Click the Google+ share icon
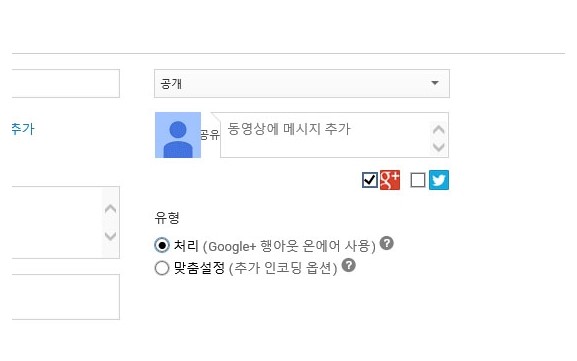577x361 pixels. pos(390,180)
